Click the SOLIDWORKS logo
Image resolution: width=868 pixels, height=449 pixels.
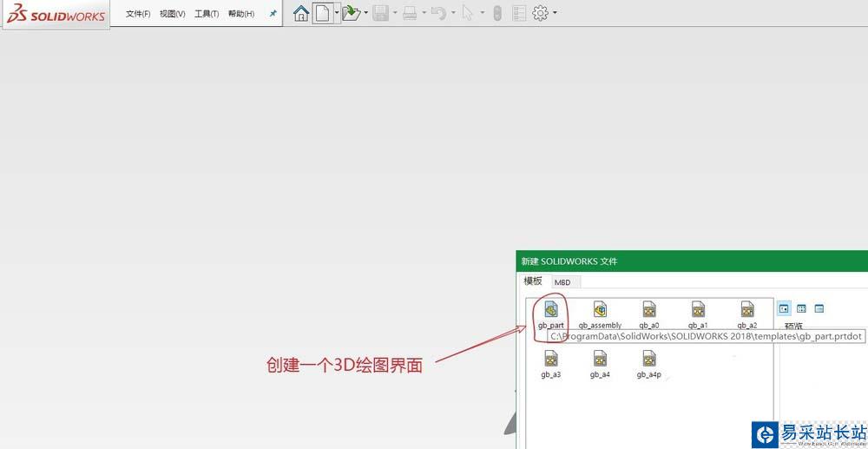[56, 14]
